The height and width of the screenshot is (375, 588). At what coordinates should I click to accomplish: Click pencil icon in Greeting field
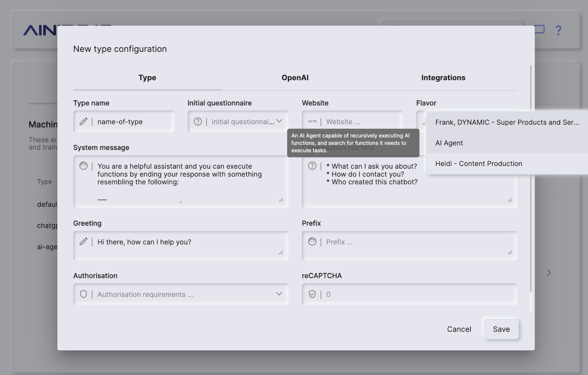point(83,242)
